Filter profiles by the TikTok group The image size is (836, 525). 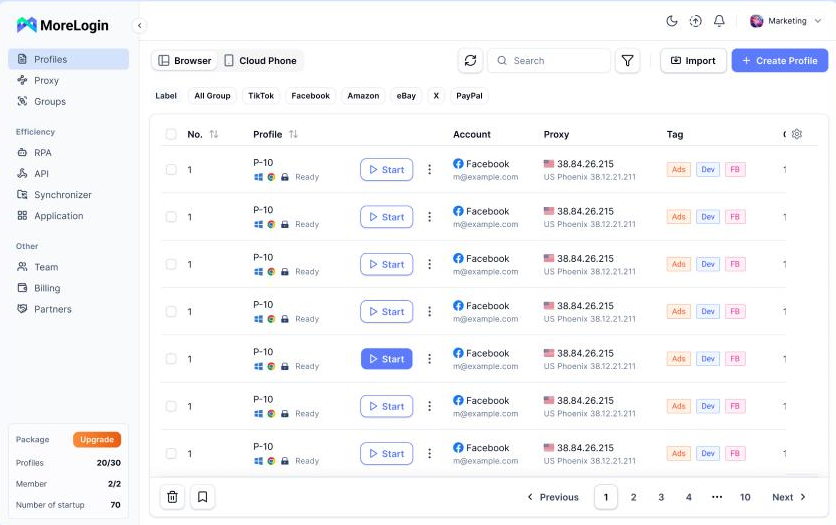[261, 96]
